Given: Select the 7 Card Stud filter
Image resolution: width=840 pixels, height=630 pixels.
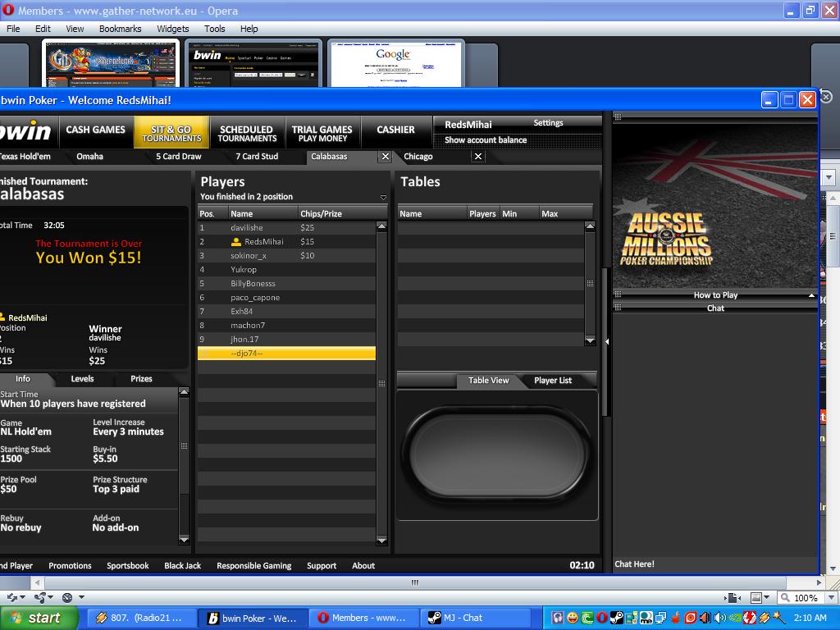Looking at the screenshot, I should (257, 157).
